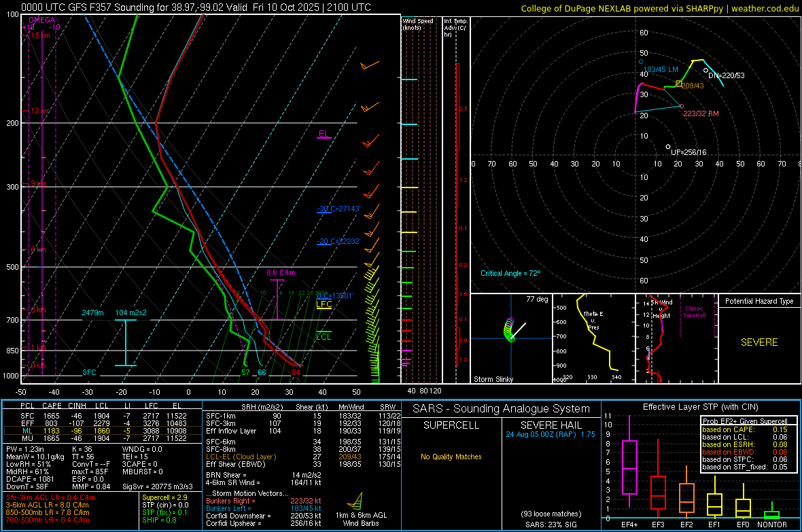Click the (93 loose matches) text

pyautogui.click(x=551, y=514)
